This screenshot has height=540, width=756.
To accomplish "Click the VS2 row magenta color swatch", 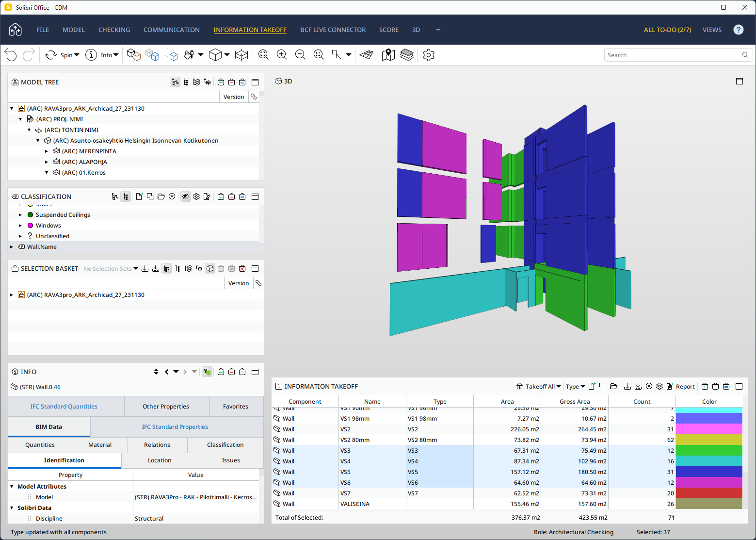I will pyautogui.click(x=709, y=429).
